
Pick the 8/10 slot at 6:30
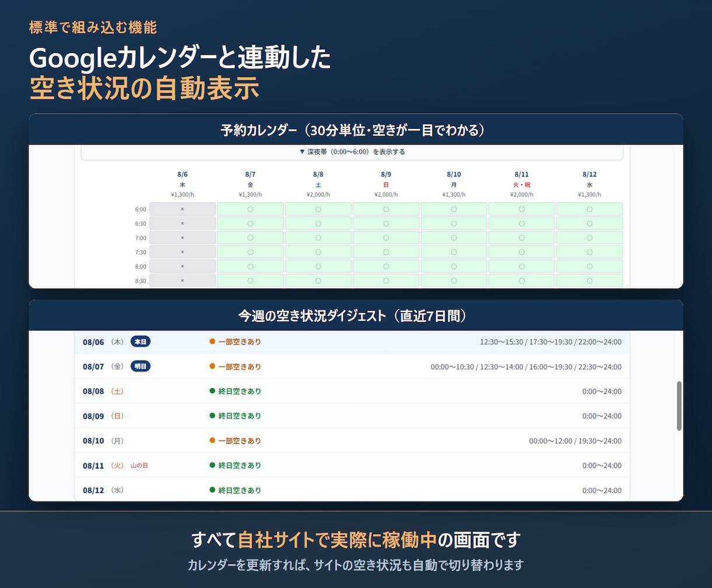tap(453, 223)
